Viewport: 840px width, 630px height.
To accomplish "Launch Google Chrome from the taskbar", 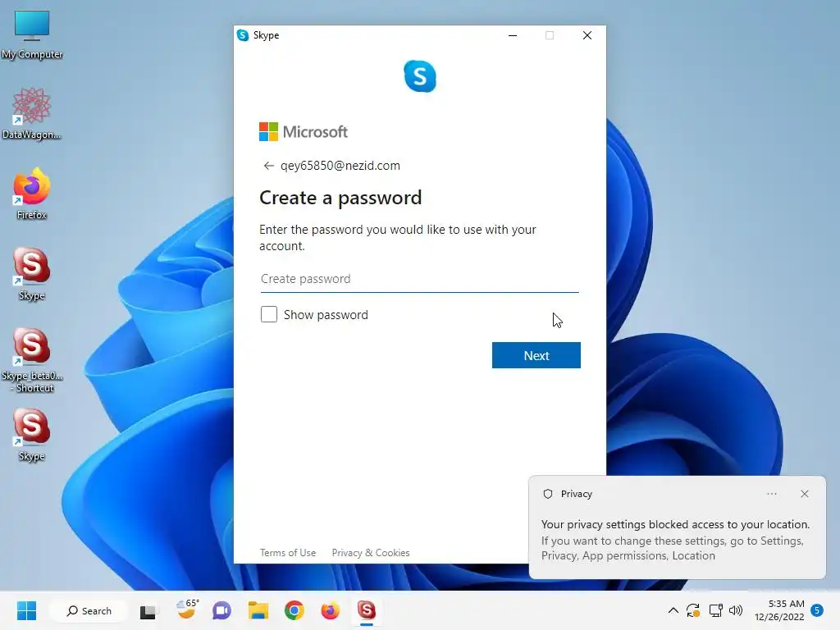I will coord(294,610).
